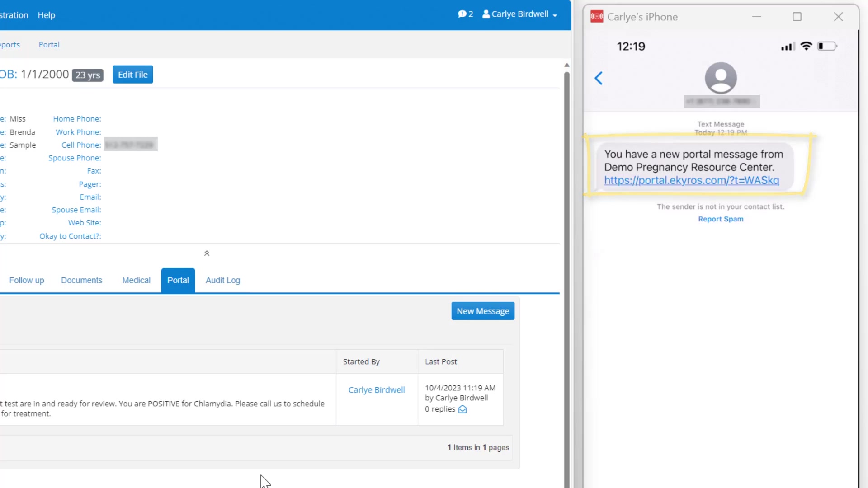The width and height of the screenshot is (868, 488).
Task: Tap Report Spam under the text message
Action: 721,219
